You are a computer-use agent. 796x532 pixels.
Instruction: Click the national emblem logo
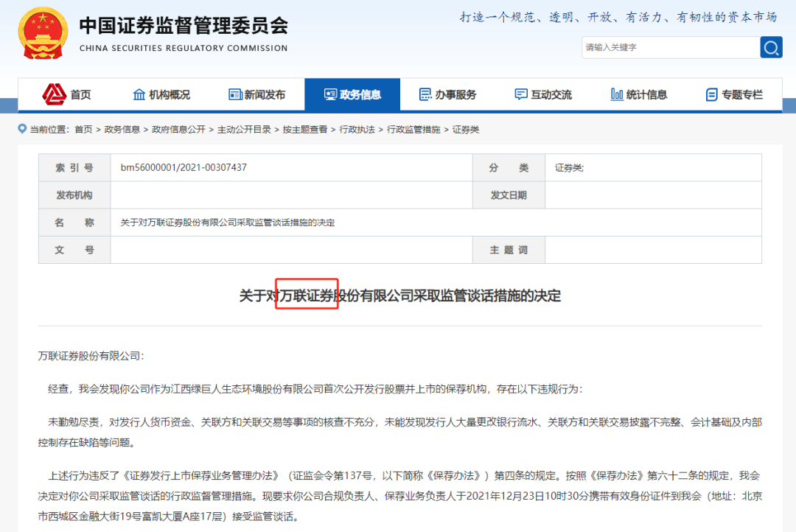pyautogui.click(x=43, y=33)
